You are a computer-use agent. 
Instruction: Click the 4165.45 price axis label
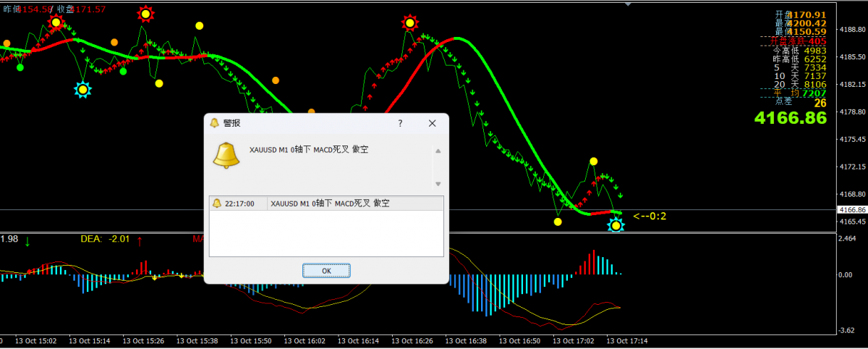(x=851, y=222)
